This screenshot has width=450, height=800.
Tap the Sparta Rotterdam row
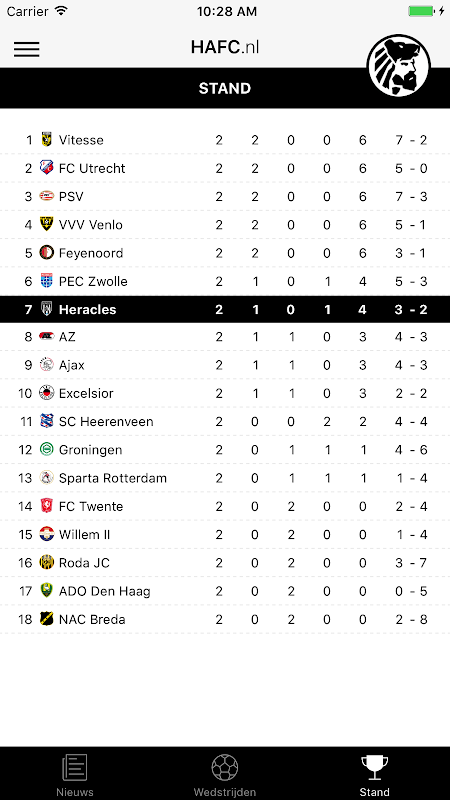[x=225, y=478]
